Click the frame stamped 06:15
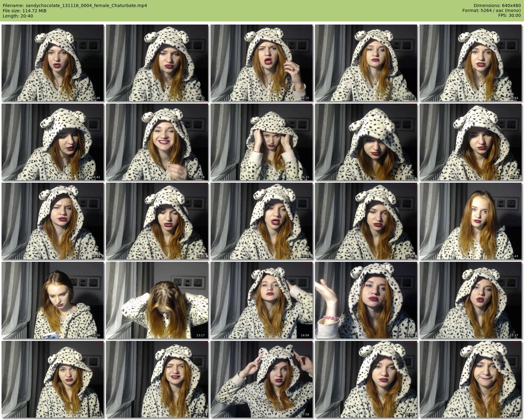This screenshot has height=420, width=524. (262, 142)
